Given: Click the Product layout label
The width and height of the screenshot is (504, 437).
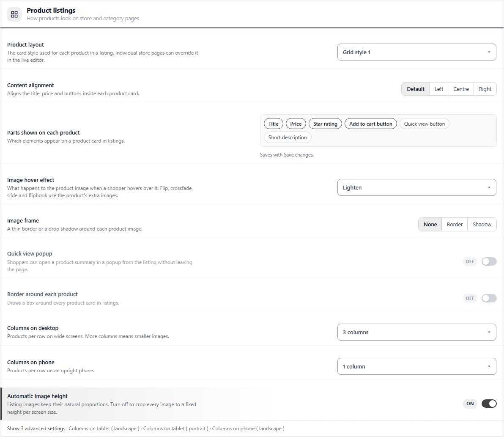Looking at the screenshot, I should click(x=25, y=45).
